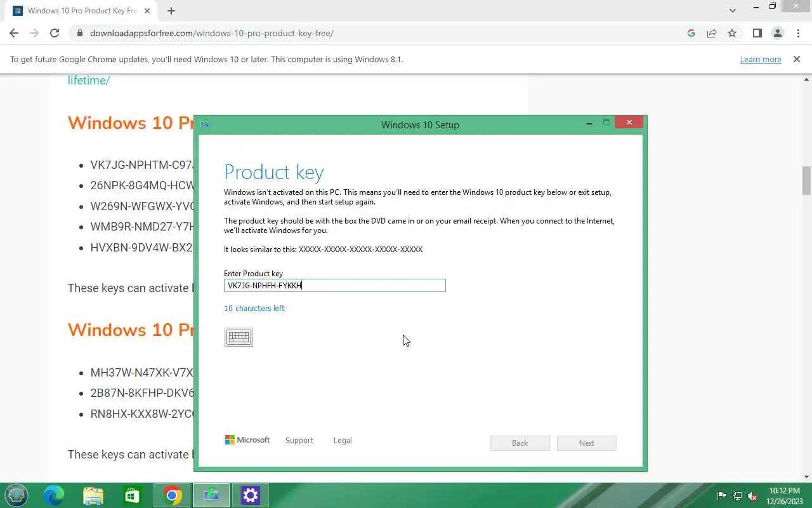
Task: Click the 26NPK-8G4MQ key text on webpage
Action: (x=142, y=185)
